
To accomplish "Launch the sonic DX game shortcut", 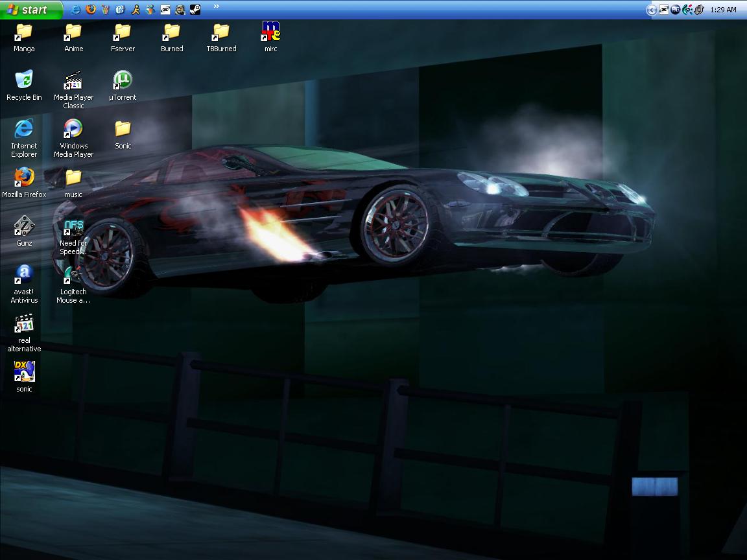I will point(24,377).
